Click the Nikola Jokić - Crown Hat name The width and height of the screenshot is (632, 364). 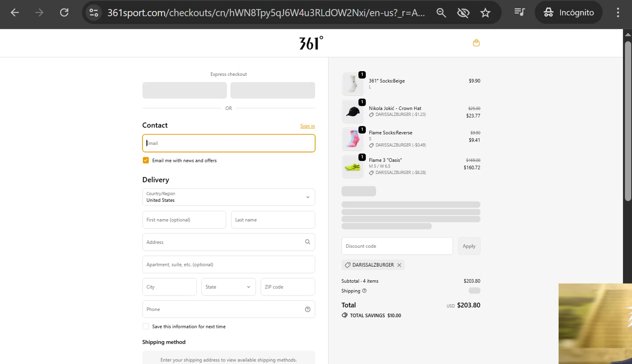[395, 108]
